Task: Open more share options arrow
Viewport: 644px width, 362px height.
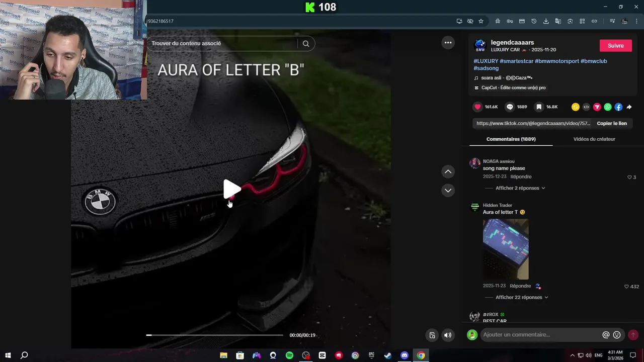Action: (629, 107)
